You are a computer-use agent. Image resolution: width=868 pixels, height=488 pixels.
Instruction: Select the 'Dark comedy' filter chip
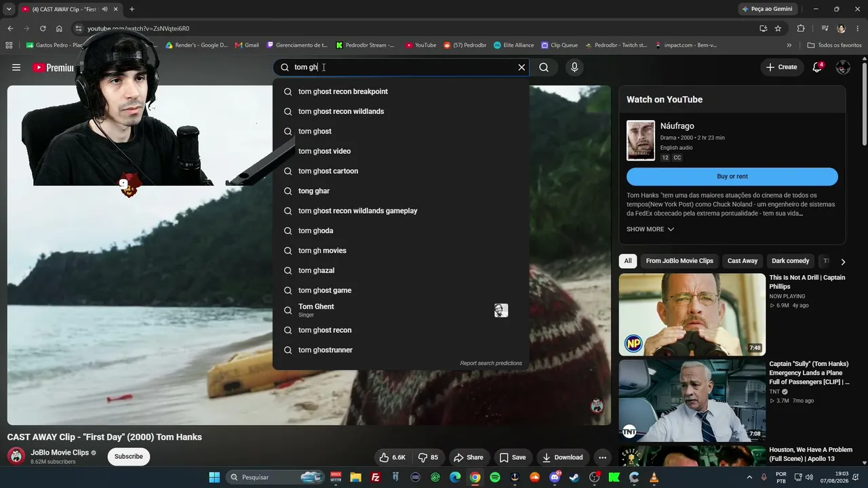(x=791, y=261)
